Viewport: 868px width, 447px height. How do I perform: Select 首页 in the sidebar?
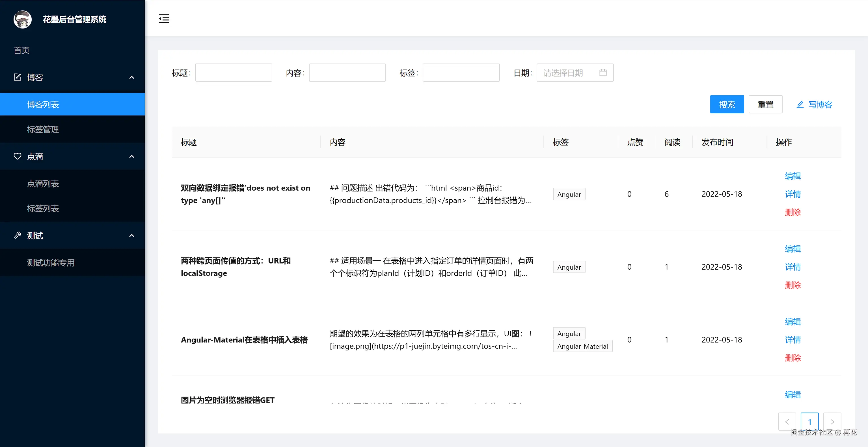pos(21,50)
